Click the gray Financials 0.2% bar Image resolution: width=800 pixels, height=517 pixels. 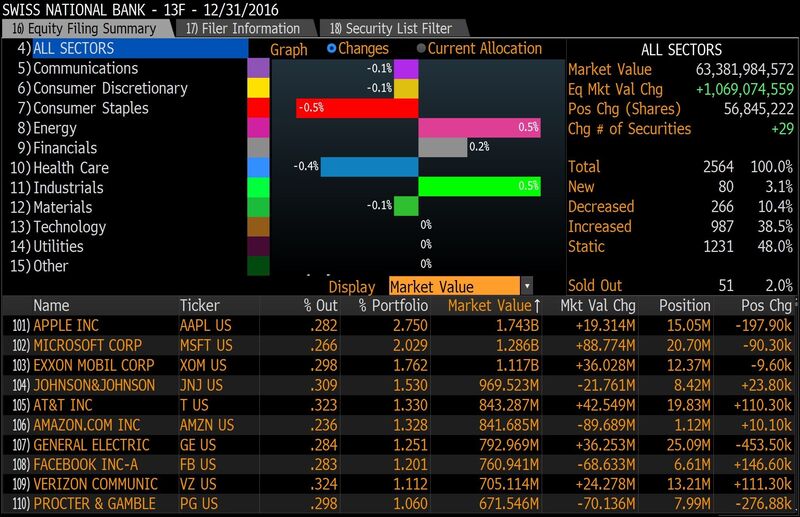[x=443, y=147]
